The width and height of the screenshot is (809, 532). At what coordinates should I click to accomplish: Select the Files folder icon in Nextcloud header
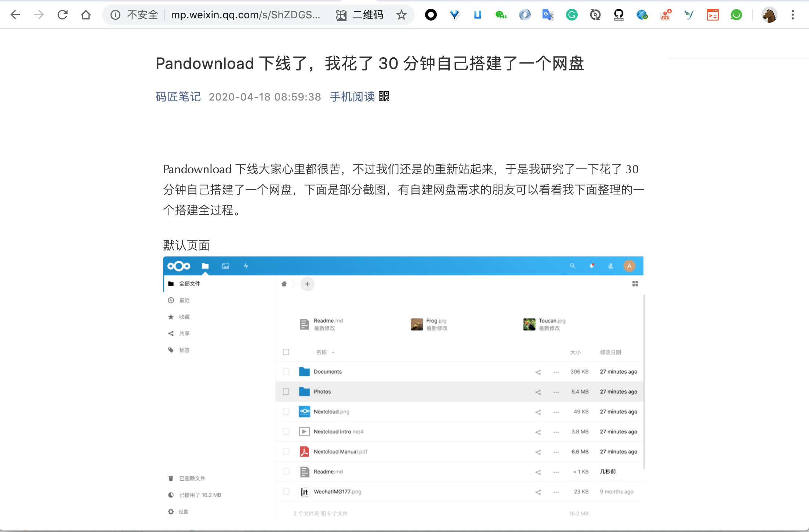point(205,266)
